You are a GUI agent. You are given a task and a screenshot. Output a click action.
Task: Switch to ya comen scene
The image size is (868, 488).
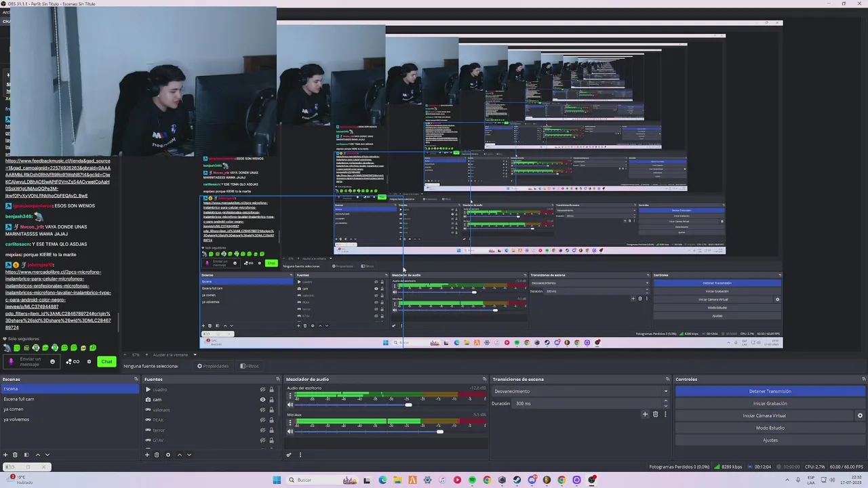(x=70, y=409)
